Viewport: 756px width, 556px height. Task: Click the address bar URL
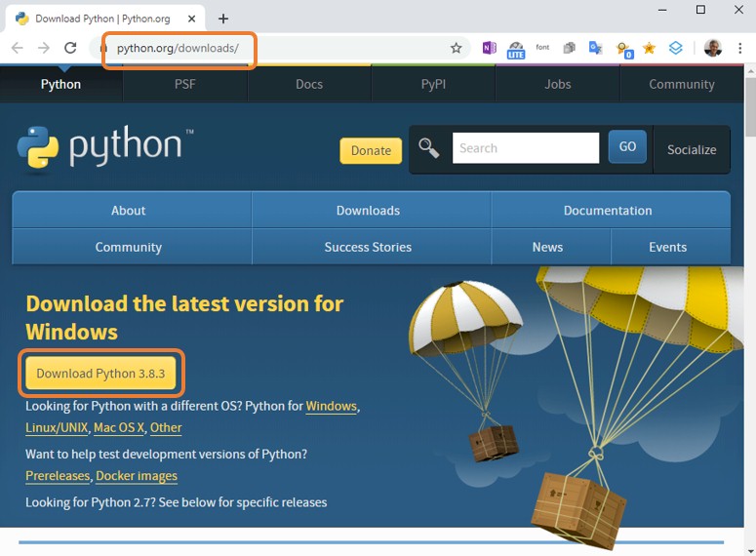click(178, 48)
